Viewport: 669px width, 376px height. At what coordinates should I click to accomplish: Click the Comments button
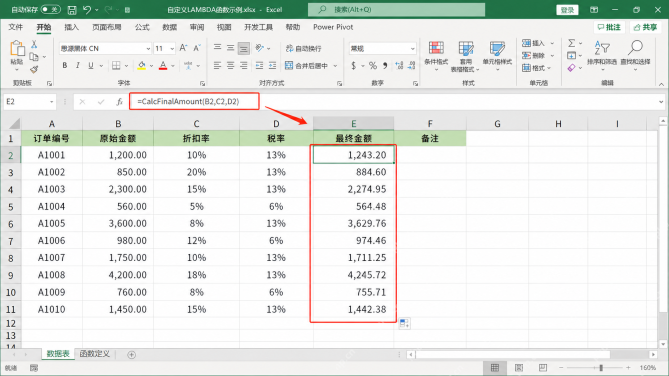click(609, 27)
